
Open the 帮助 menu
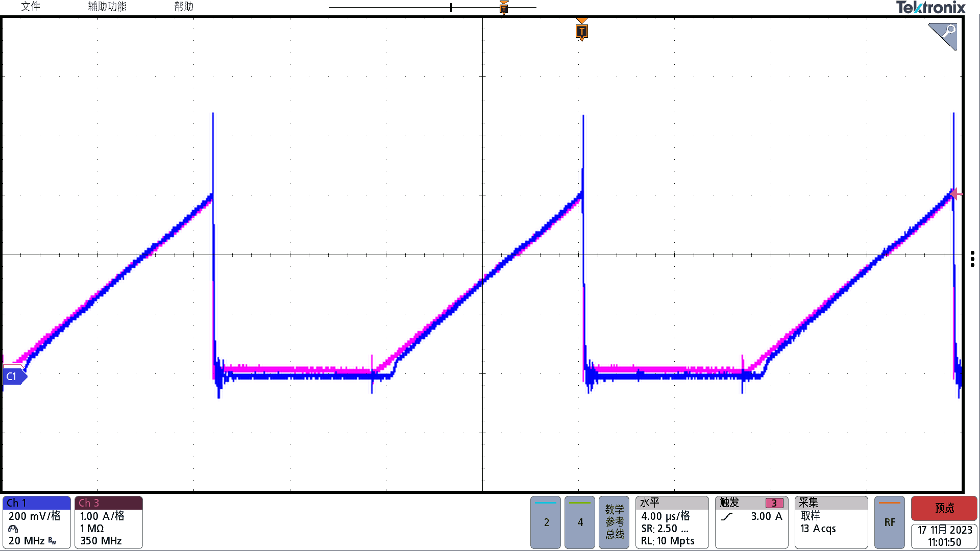184,7
